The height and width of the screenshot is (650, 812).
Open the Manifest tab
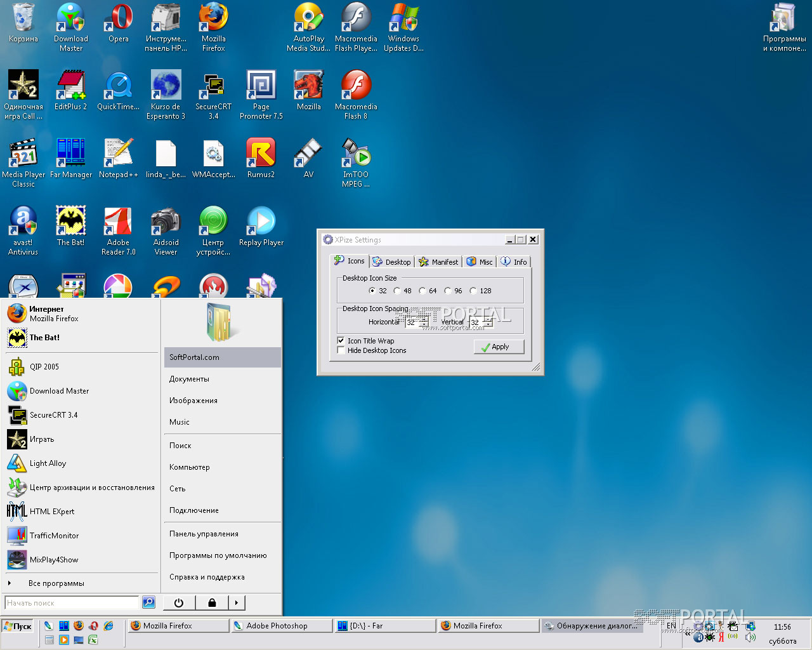click(x=438, y=262)
